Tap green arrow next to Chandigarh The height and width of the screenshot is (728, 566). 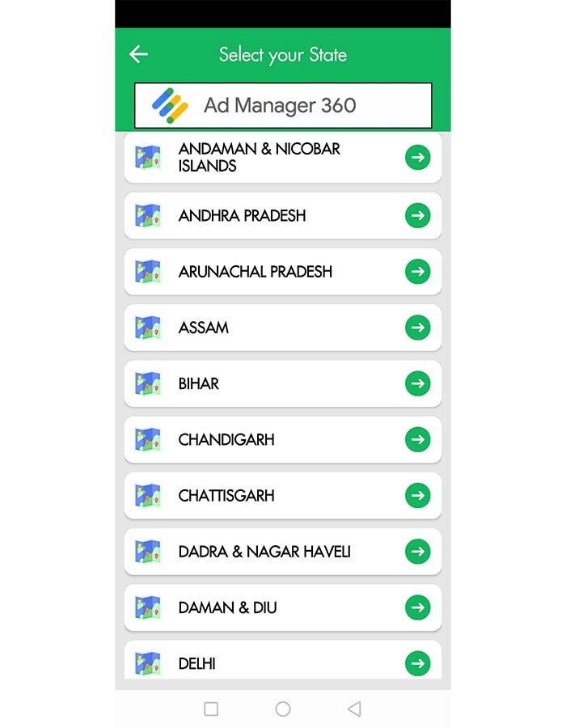[x=417, y=439]
